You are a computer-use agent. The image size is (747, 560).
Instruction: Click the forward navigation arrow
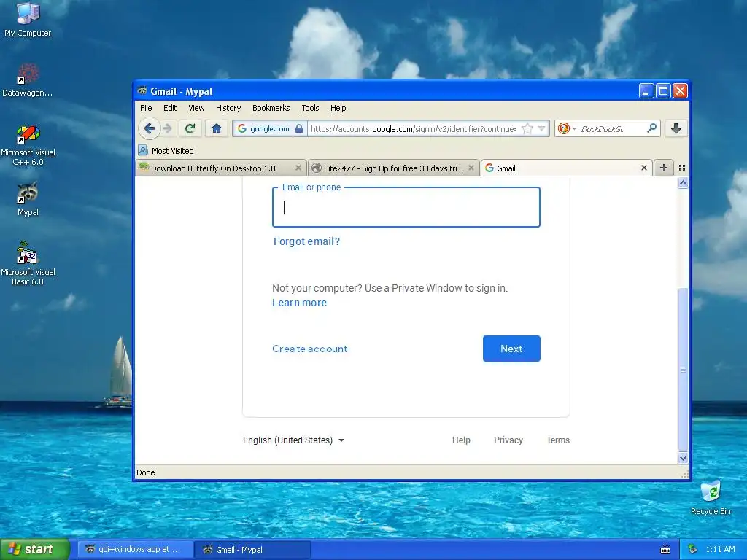pos(167,128)
